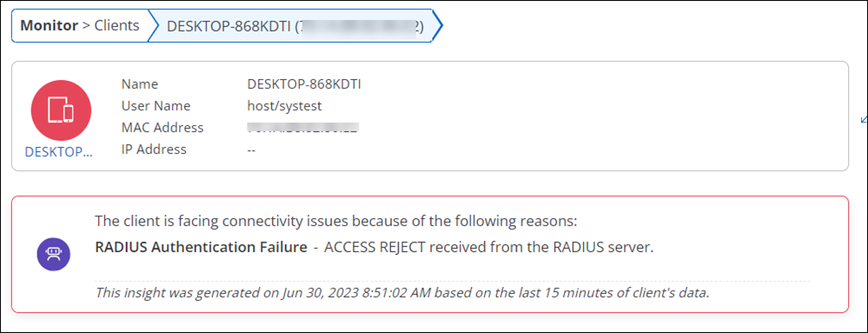This screenshot has width=868, height=333.
Task: Click the RADIUS Authentication Failure heading
Action: coord(201,248)
